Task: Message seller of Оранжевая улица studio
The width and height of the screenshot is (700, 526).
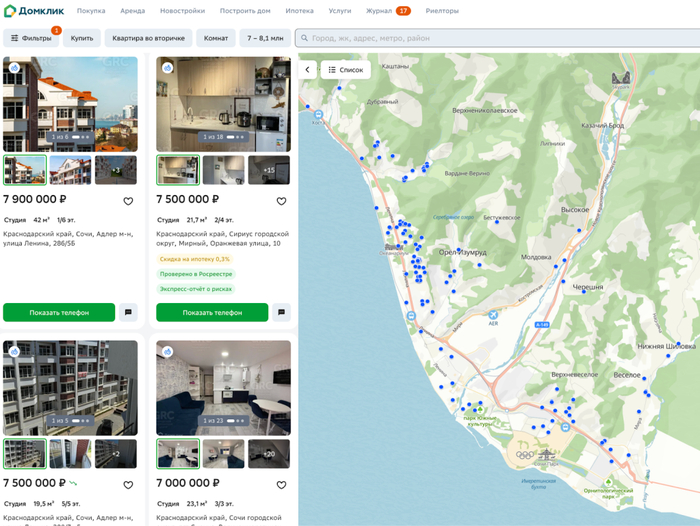Action: pos(281,312)
